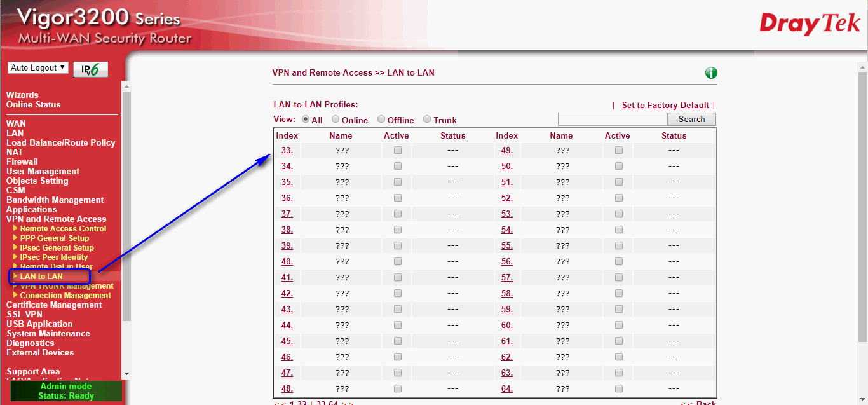The image size is (868, 405).
Task: Open Remote Access Control submenu item
Action: pos(63,229)
